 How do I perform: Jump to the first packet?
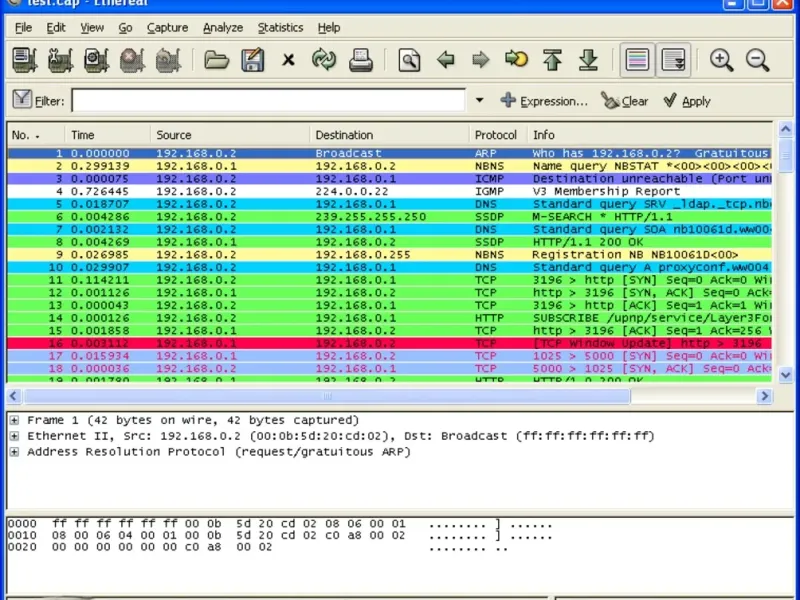pos(553,60)
